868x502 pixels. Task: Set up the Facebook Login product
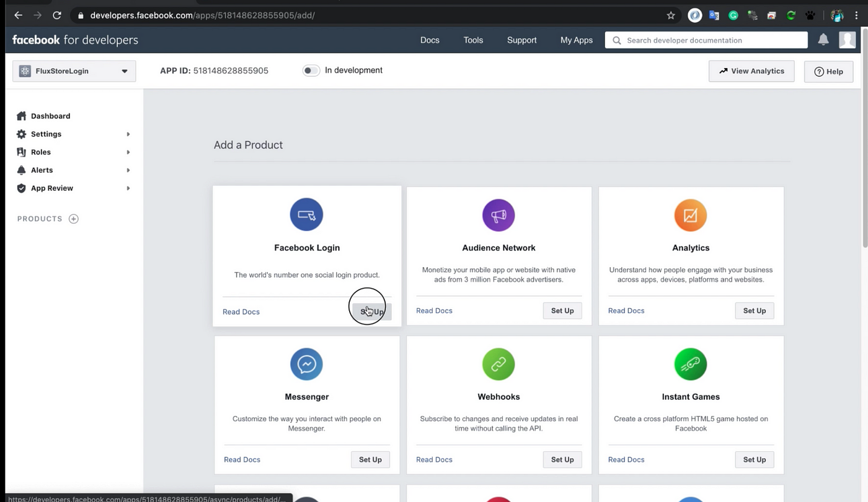coord(371,312)
